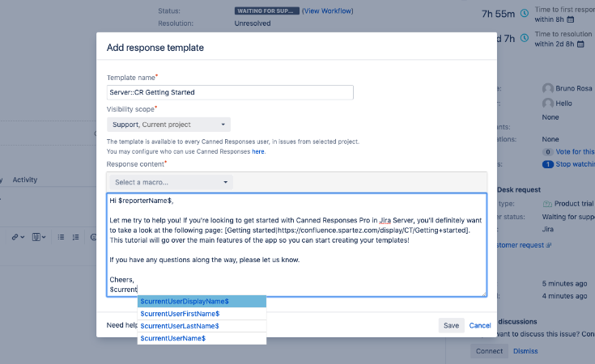Switch to the Activity tab
The height and width of the screenshot is (364, 595).
coord(25,180)
